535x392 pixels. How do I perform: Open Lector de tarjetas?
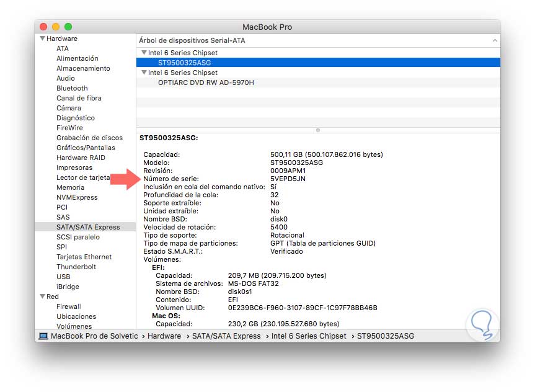point(83,177)
